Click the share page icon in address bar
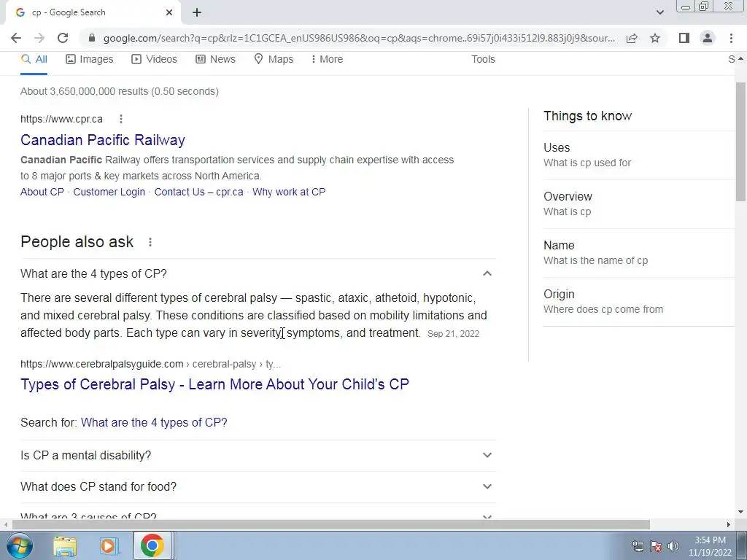The width and height of the screenshot is (747, 560). pyautogui.click(x=632, y=38)
